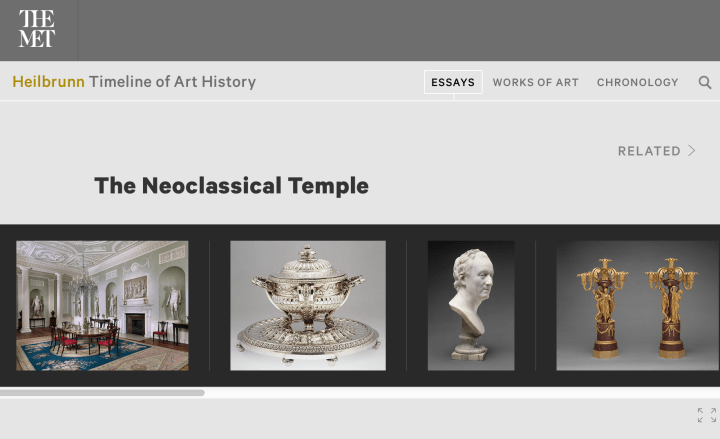
Task: Open search with the magnifier icon
Action: (x=705, y=82)
